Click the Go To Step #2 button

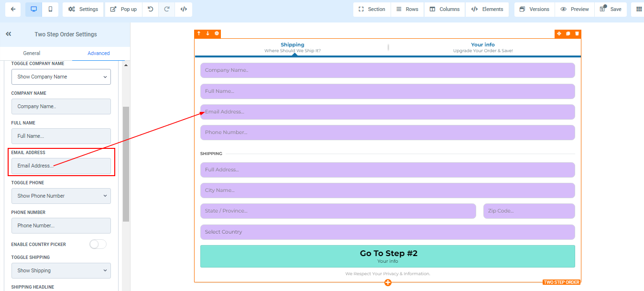coord(388,256)
